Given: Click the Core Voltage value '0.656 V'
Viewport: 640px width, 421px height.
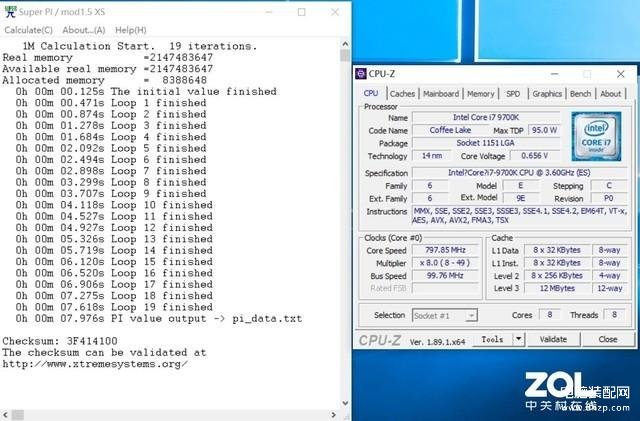Looking at the screenshot, I should [534, 156].
